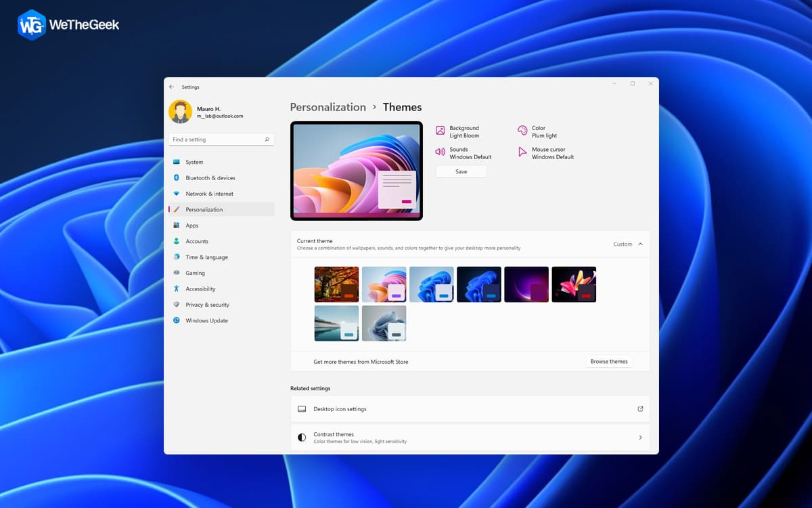Click the Privacy & security shield icon

tap(177, 305)
